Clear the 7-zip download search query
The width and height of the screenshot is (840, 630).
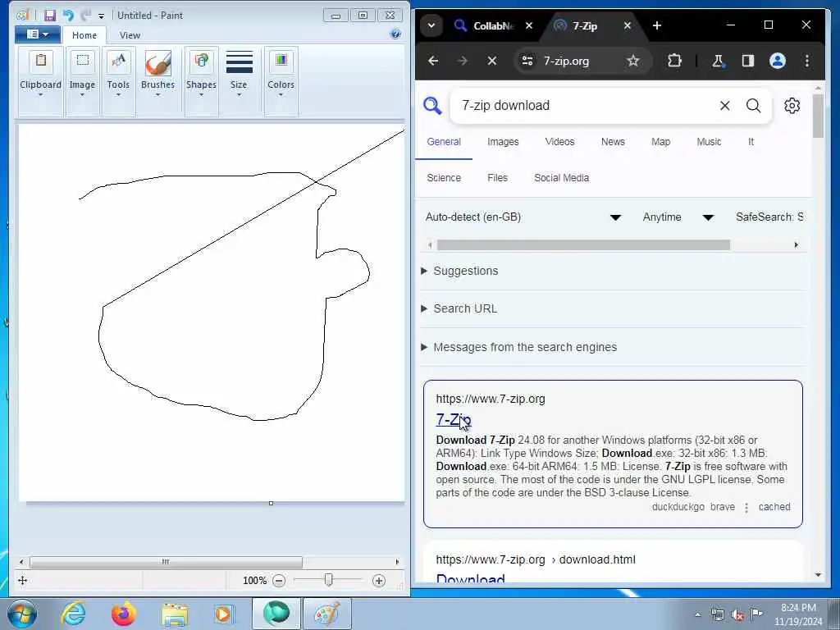click(725, 106)
